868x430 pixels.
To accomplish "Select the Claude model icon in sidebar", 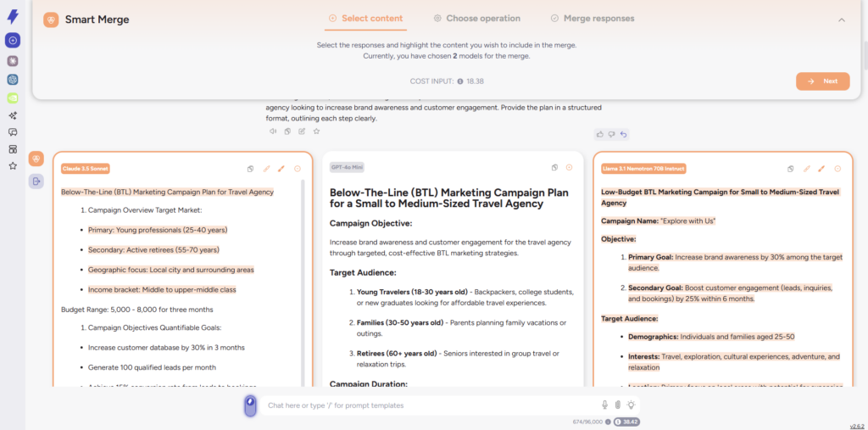I will pos(13,60).
